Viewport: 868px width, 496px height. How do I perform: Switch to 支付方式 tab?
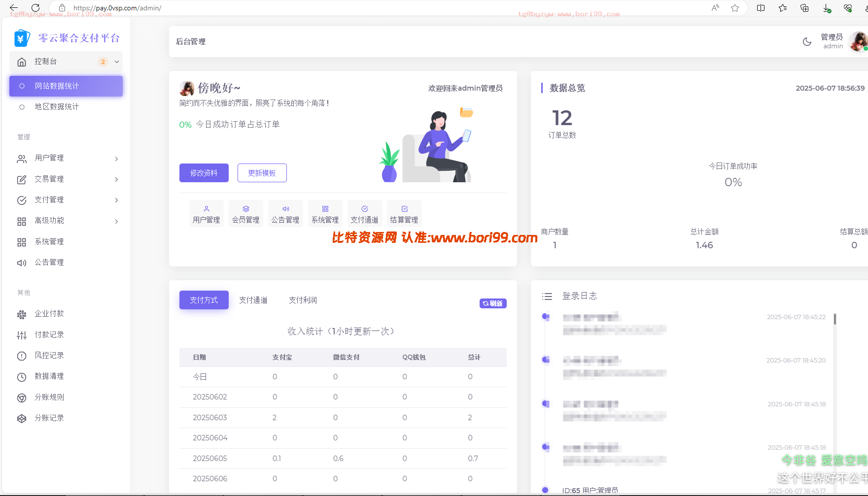204,300
